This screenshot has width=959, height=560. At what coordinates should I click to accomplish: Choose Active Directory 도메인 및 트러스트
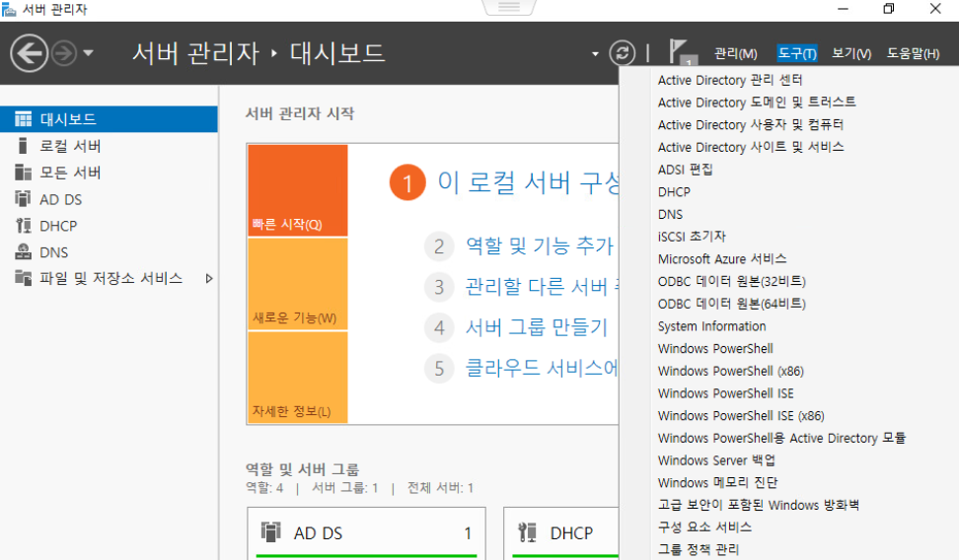point(757,103)
